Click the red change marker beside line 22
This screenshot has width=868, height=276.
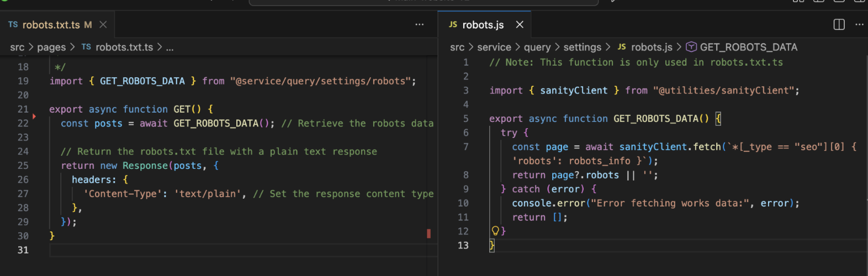coord(34,116)
